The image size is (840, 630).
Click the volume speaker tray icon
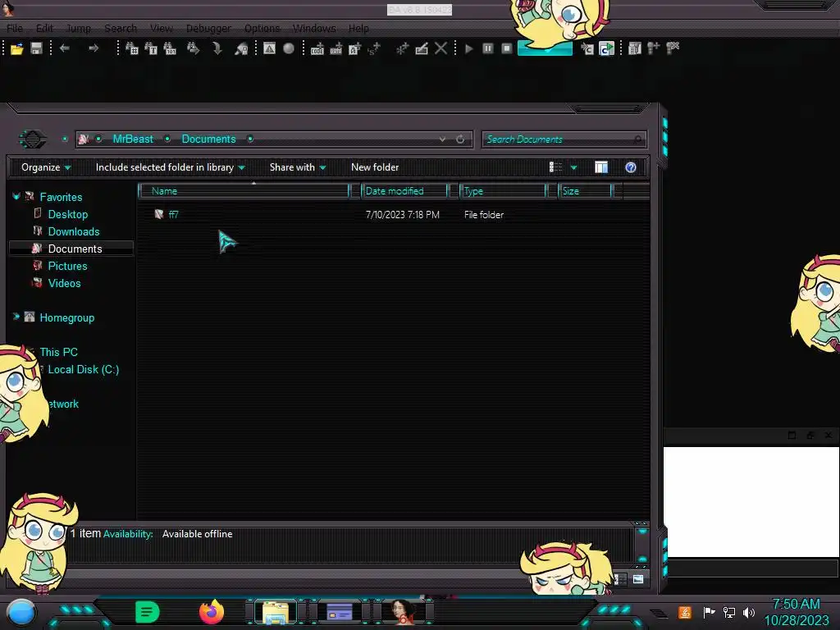pos(749,612)
